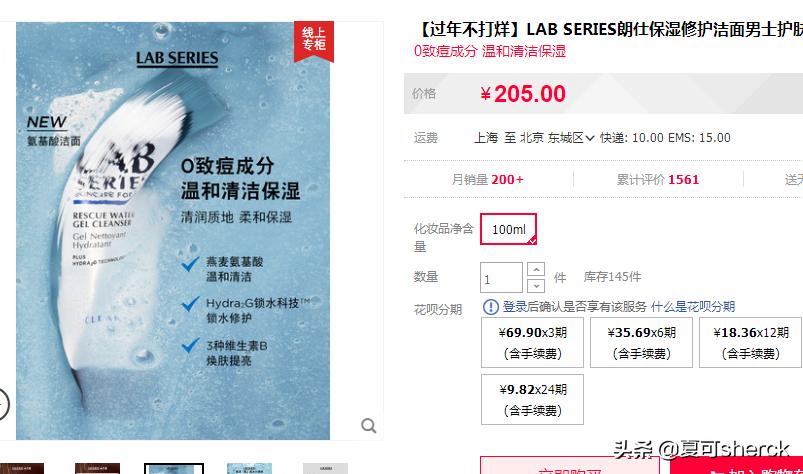Screen dimensions: 803x474
Task: Click the 什么是花呗分期 link
Action: click(692, 307)
